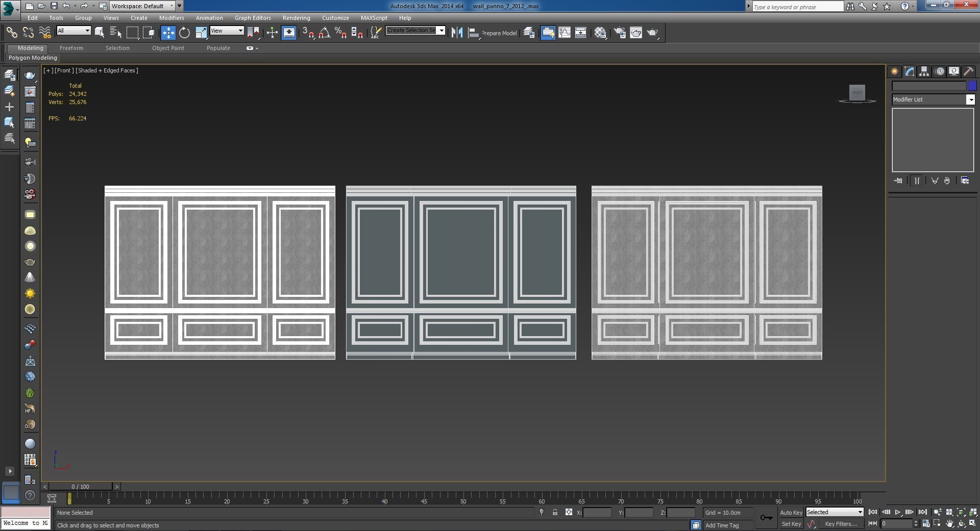Open the MAXScript menu
The image size is (980, 531).
click(x=374, y=18)
